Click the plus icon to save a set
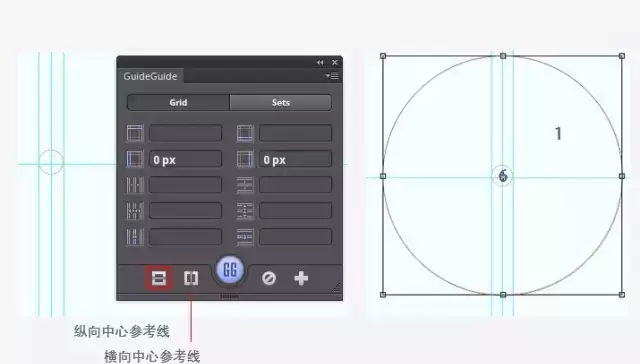Image resolution: width=640 pixels, height=364 pixels. tap(301, 278)
